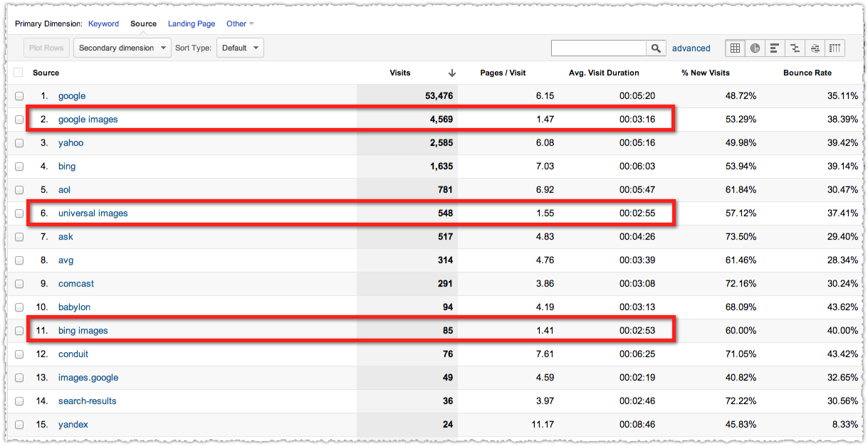Switch to the pivot table view icon
868x446 pixels.
835,48
